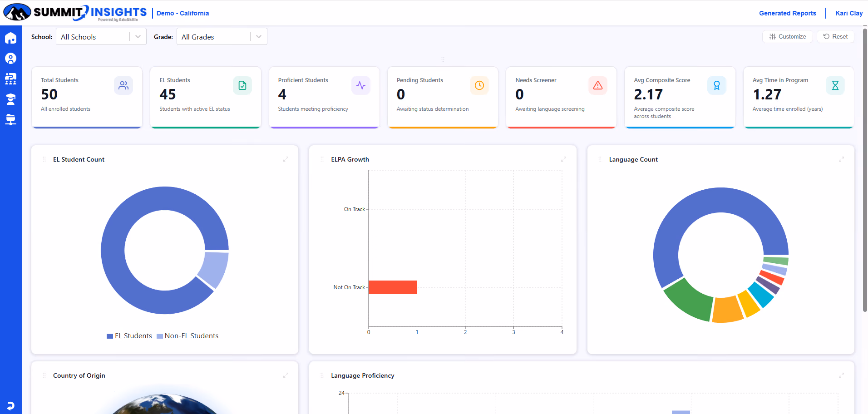Viewport: 868px width, 414px height.
Task: Open the presentation board sidebar icon
Action: [x=10, y=119]
